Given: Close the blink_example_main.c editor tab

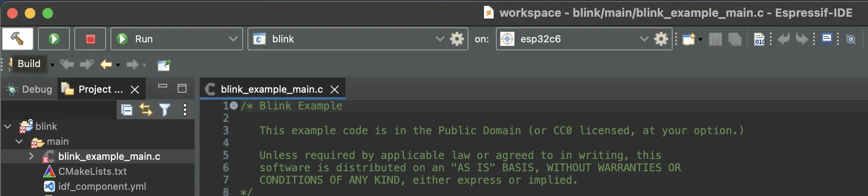Looking at the screenshot, I should point(335,90).
